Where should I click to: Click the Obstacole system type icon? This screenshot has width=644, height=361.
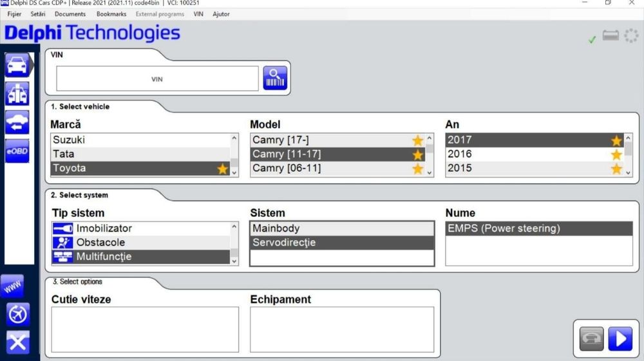(x=63, y=243)
